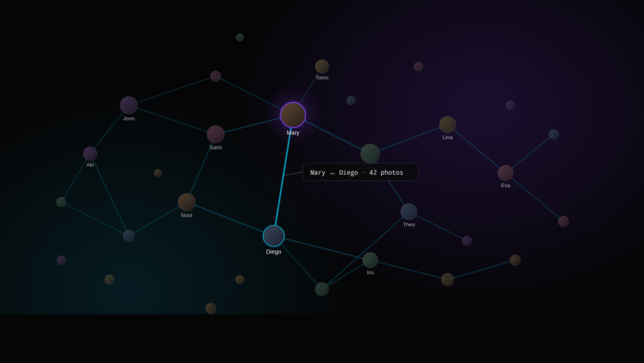Select the highlighted Mary node

tap(293, 115)
